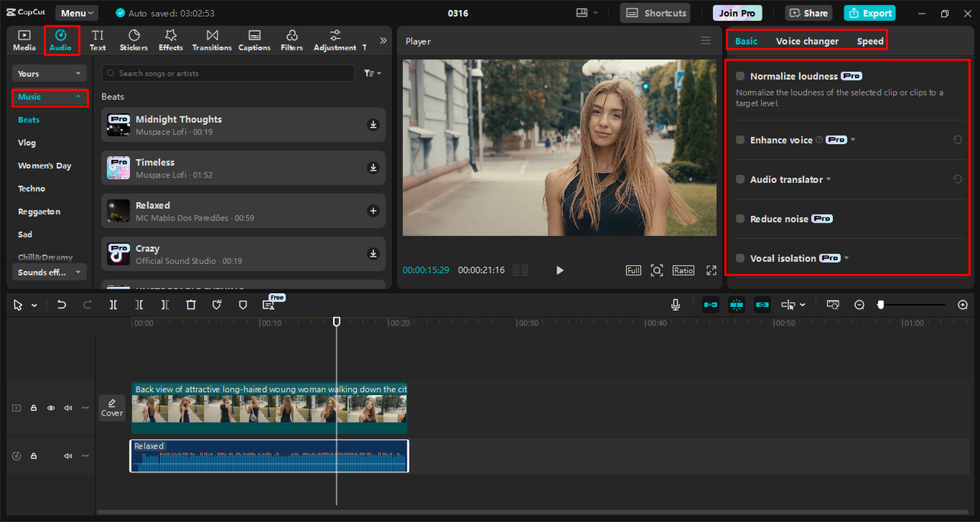Select the Transitions panel icon
The height and width of the screenshot is (522, 980).
211,40
